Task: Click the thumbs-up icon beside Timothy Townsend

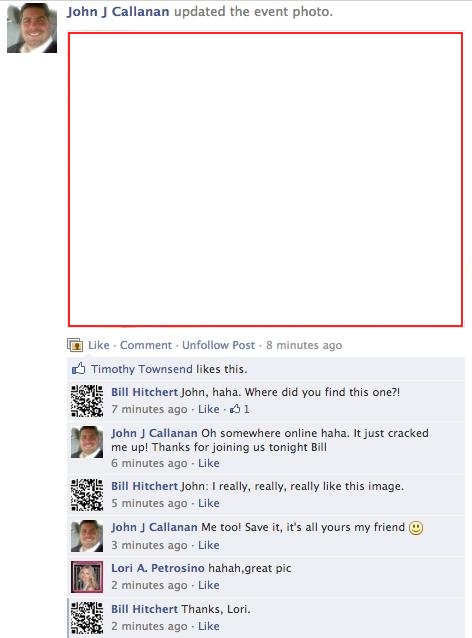Action: coord(79,369)
